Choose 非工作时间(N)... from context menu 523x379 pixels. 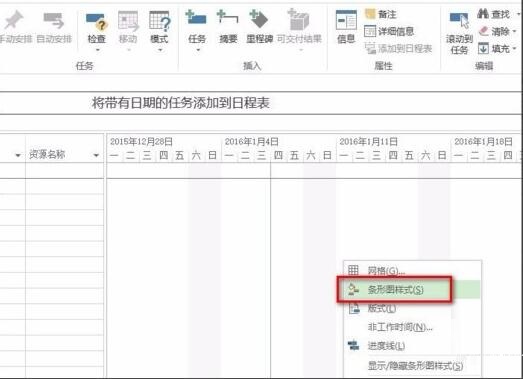(x=412, y=327)
